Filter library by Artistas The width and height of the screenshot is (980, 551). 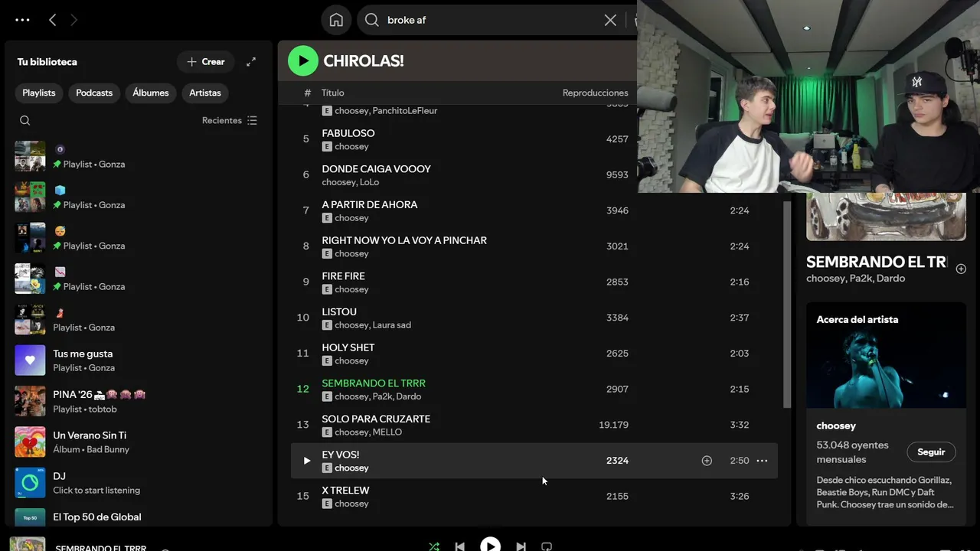tap(205, 93)
